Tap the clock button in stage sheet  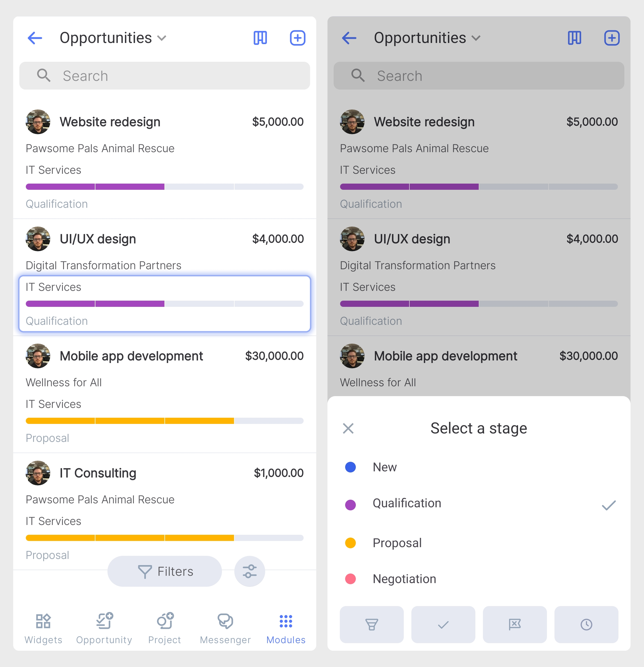point(586,624)
